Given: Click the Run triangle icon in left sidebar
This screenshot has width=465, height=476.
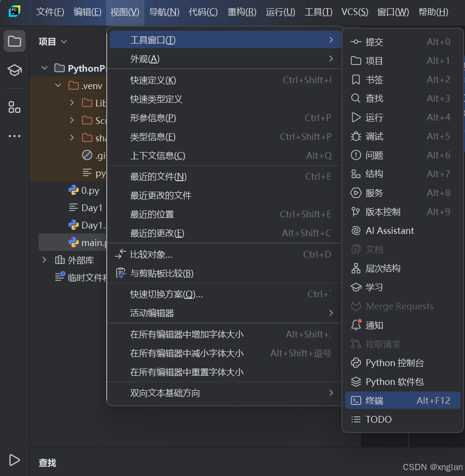Looking at the screenshot, I should point(14,460).
